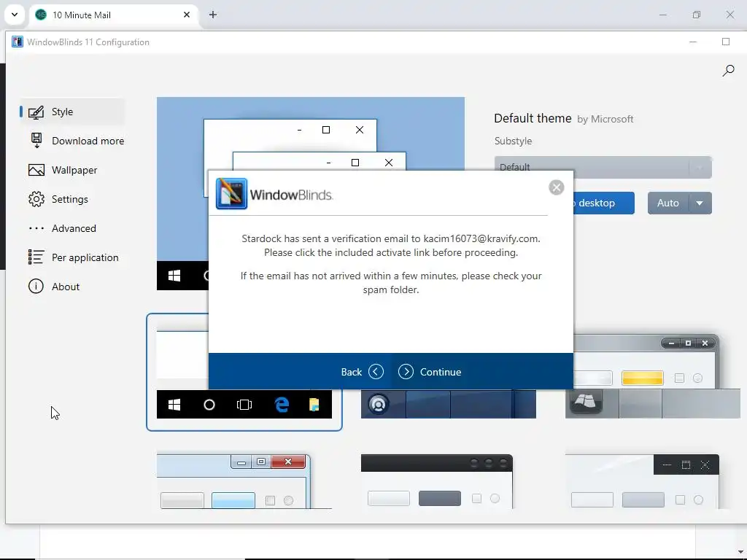Click the Back arrow circle icon

point(376,371)
